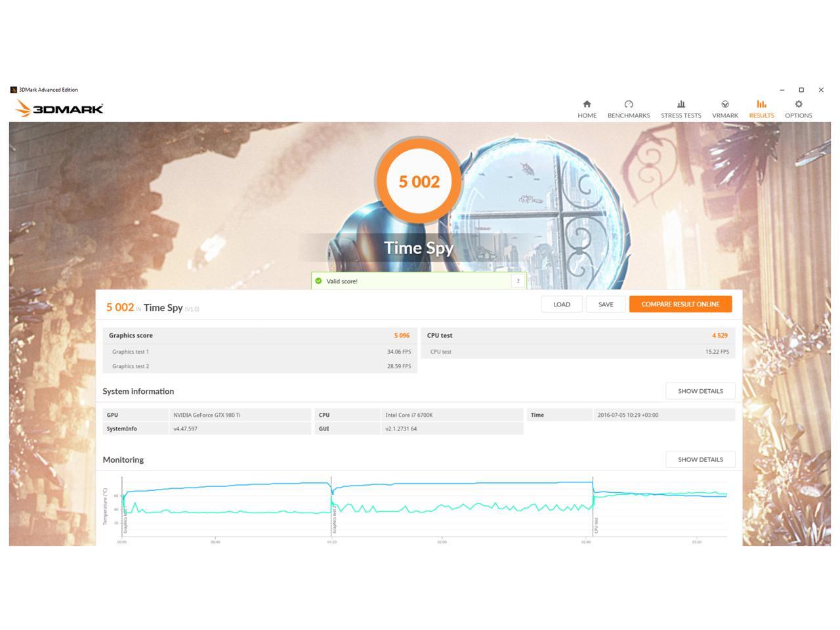Click COMPARE RESULT ONLINE button
Image resolution: width=840 pixels, height=630 pixels.
coord(681,304)
